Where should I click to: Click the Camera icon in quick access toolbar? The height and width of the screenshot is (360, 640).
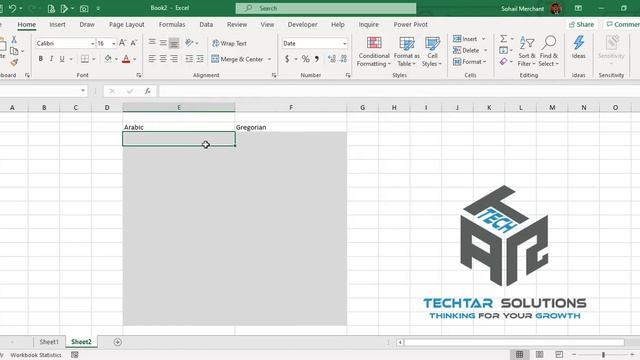[84, 8]
